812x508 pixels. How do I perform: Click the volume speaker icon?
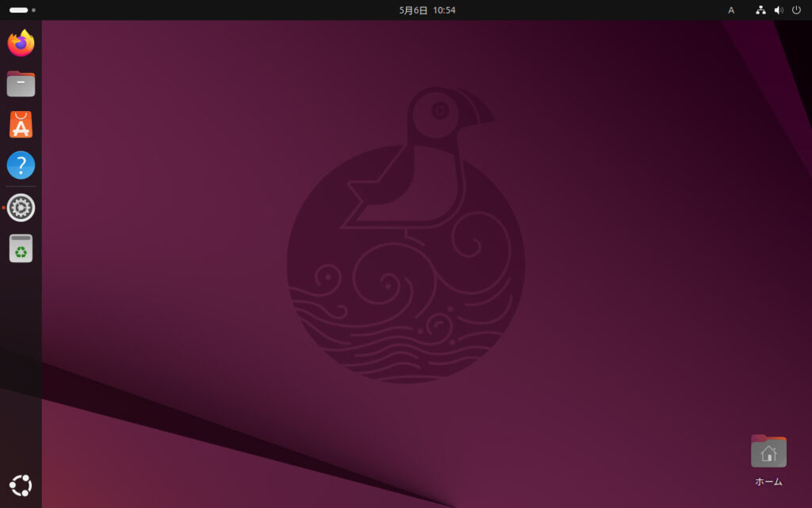779,10
